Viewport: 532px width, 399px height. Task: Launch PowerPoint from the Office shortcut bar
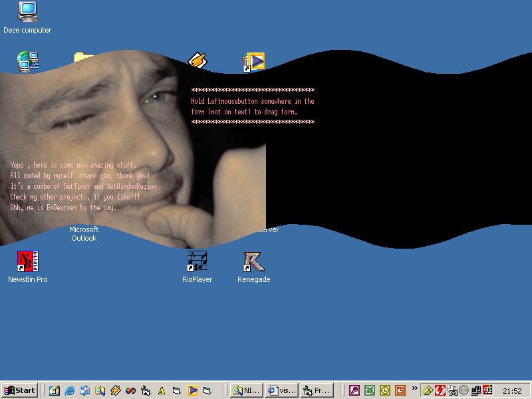(x=400, y=390)
